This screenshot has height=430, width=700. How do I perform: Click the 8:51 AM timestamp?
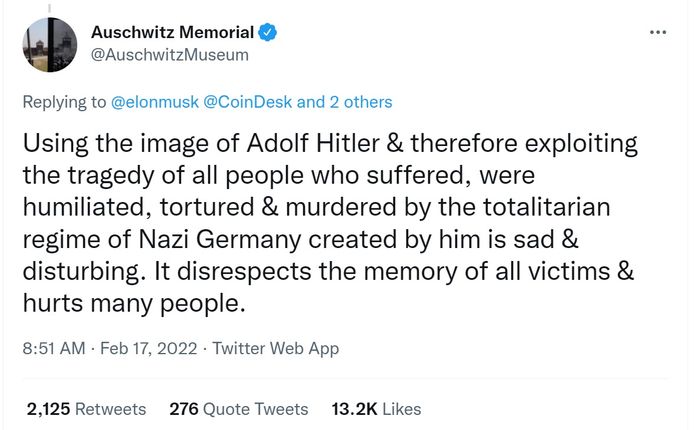pyautogui.click(x=54, y=348)
